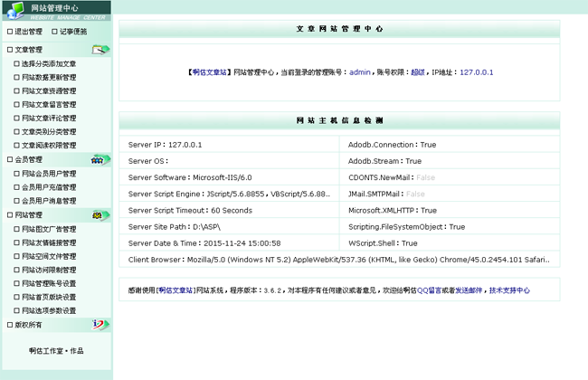Open 网站友情链接管理
Viewport: 588px width, 380px height.
click(x=49, y=242)
